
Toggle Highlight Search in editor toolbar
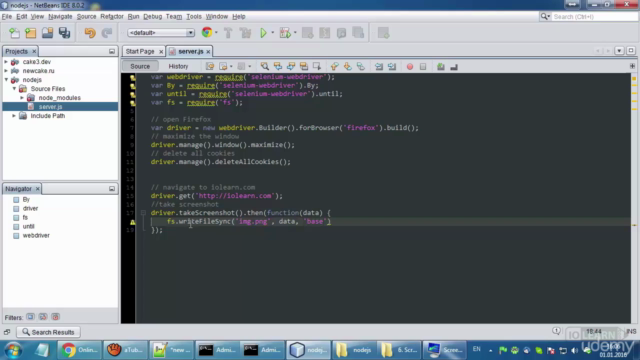point(304,67)
